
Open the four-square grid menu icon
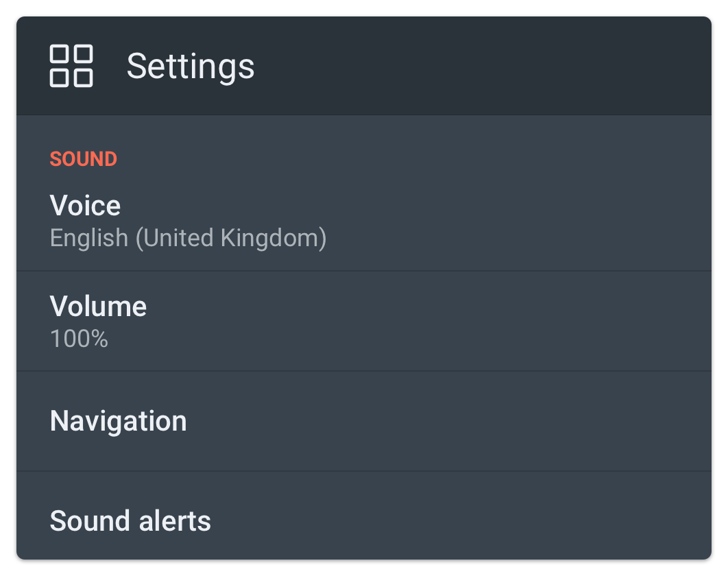[71, 66]
